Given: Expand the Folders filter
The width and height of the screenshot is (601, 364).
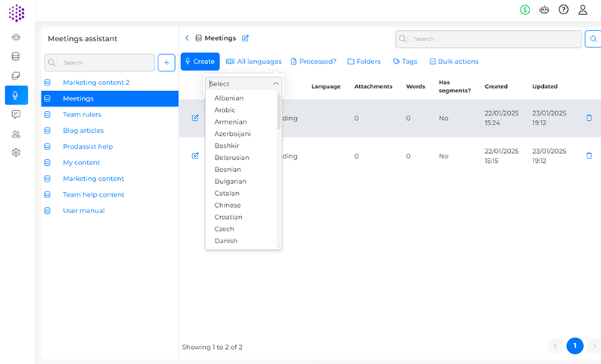Looking at the screenshot, I should coord(364,62).
